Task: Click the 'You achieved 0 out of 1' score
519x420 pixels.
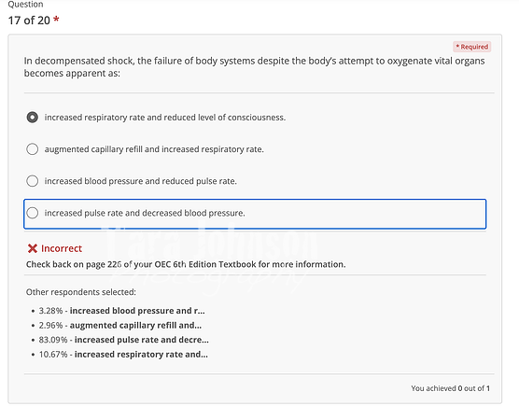Action: coord(450,388)
